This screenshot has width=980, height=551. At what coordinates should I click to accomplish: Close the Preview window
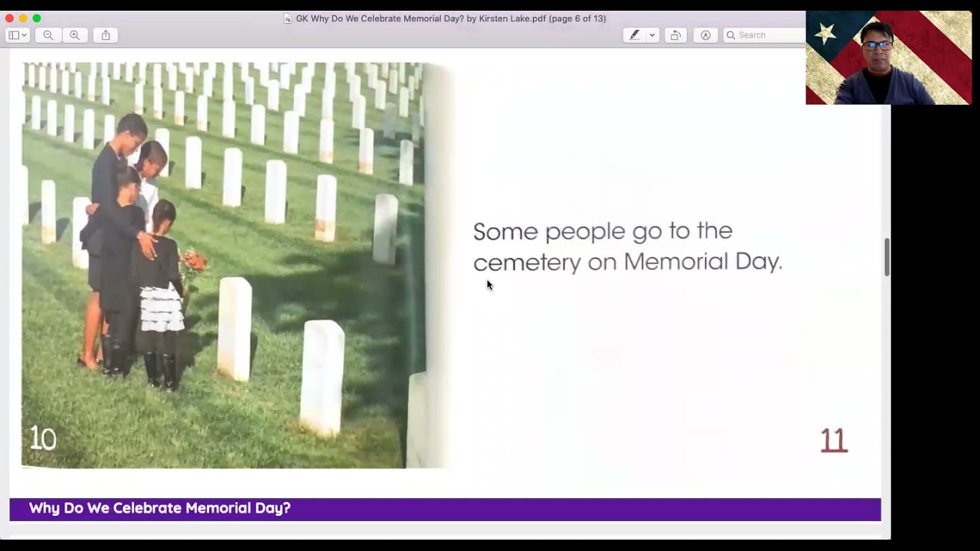[9, 18]
